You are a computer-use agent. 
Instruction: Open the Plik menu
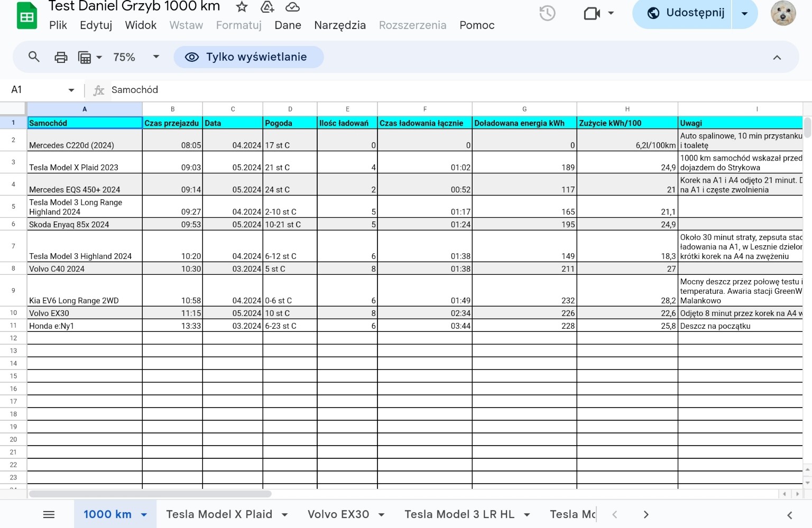coord(58,25)
